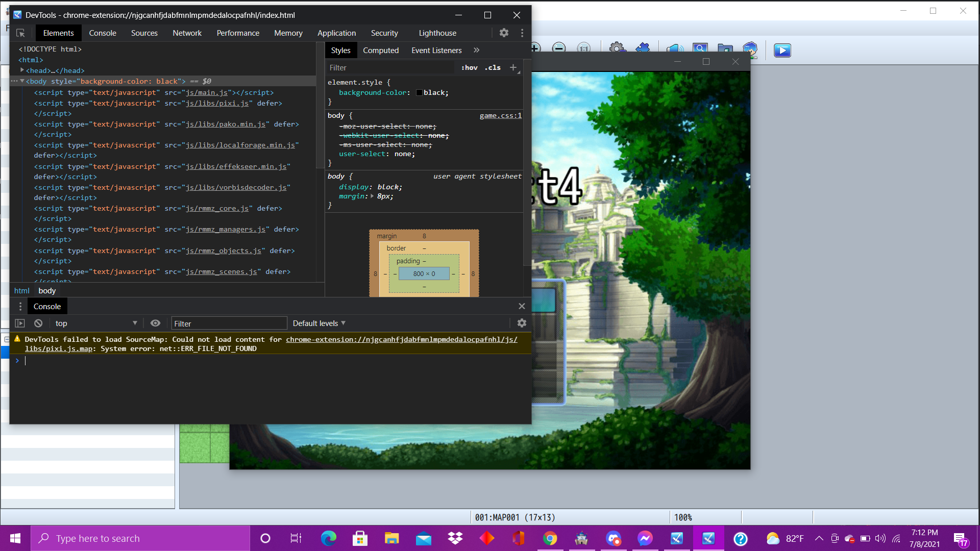Open the console drawer three-dot menu
This screenshot has width=980, height=551.
pyautogui.click(x=20, y=306)
